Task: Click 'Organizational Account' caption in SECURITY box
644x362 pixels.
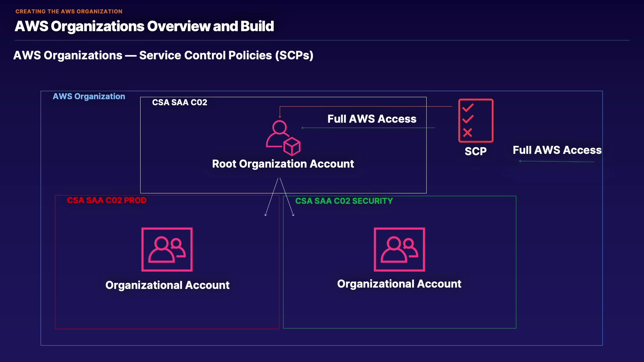Action: click(x=399, y=284)
